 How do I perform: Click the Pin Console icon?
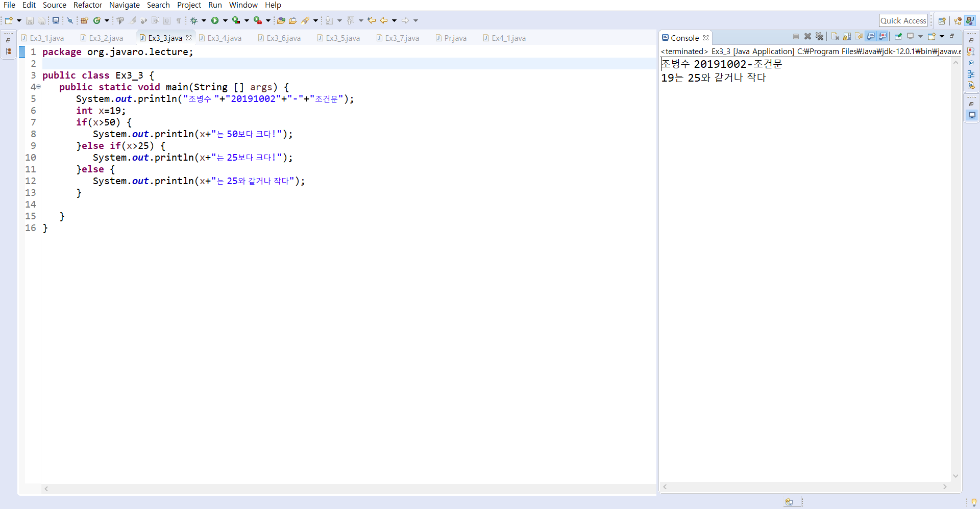coord(898,36)
